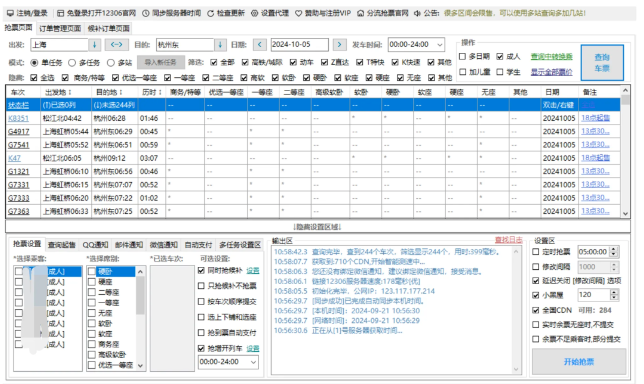Click train number G7541 link

tap(18, 145)
